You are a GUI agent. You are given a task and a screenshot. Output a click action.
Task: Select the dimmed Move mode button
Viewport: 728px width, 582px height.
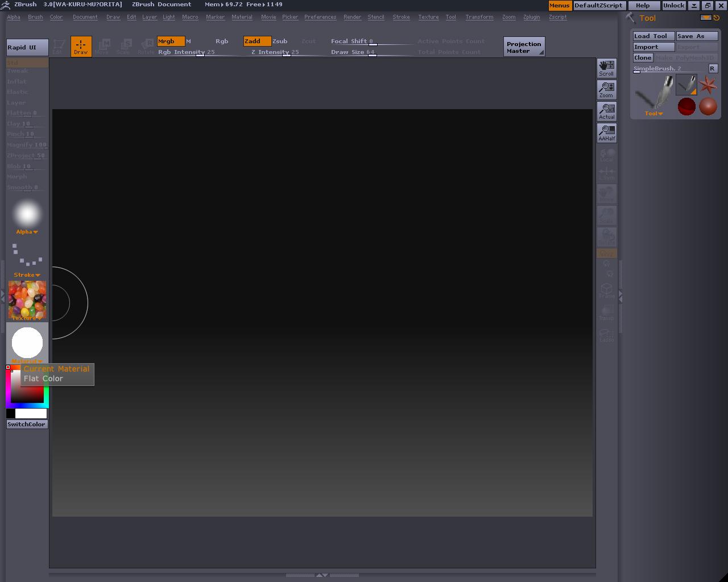(102, 47)
